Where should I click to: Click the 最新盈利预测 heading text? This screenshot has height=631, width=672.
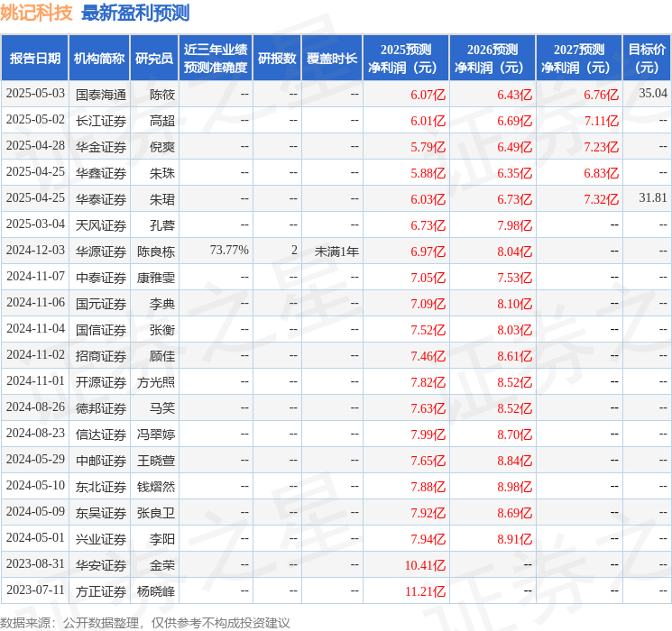coord(135,14)
